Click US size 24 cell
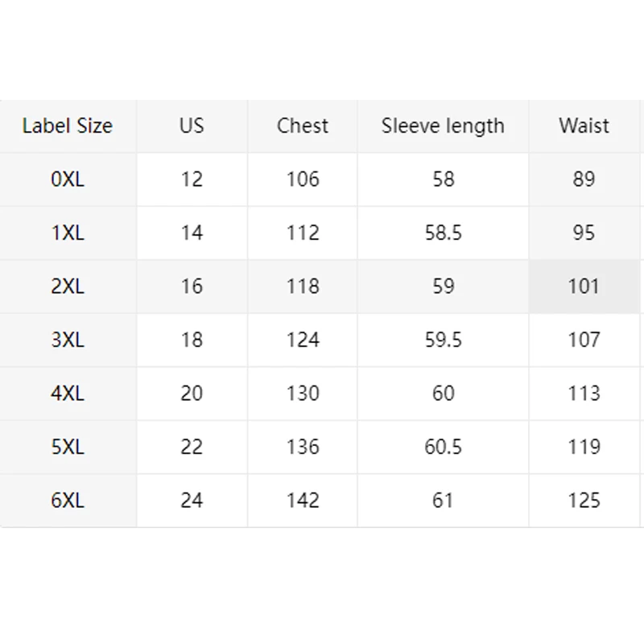Image resolution: width=644 pixels, height=644 pixels. tap(192, 500)
